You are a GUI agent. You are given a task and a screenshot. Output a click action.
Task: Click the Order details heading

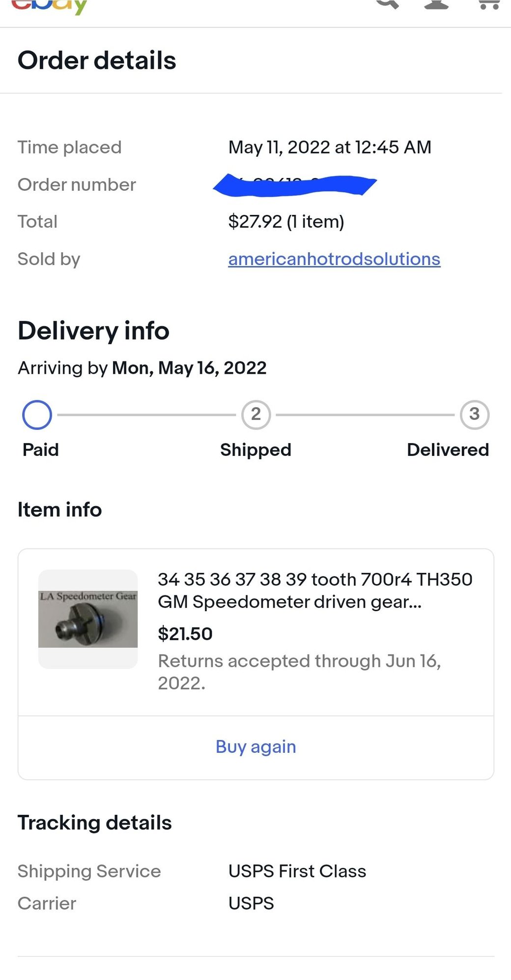click(97, 60)
